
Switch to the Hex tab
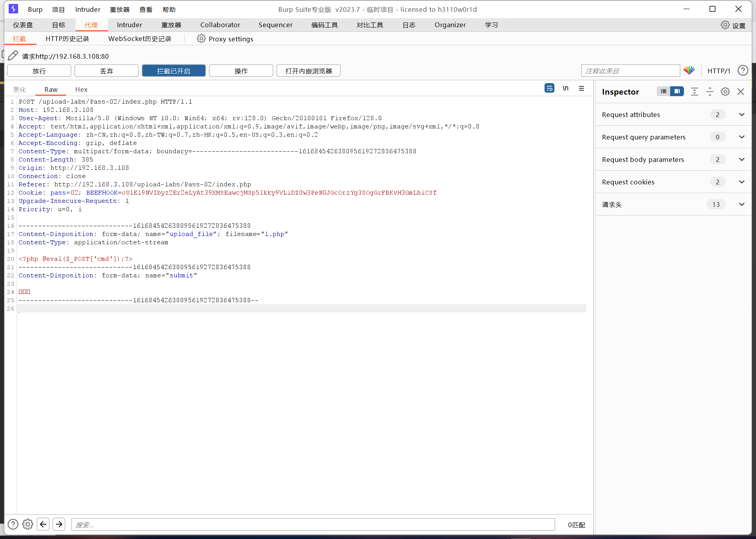click(81, 89)
